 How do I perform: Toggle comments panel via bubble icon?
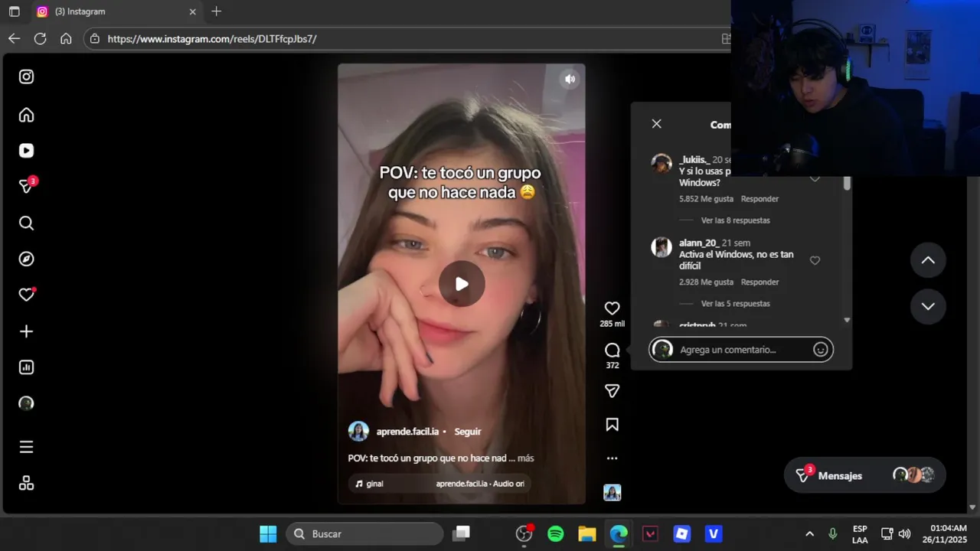tap(612, 350)
